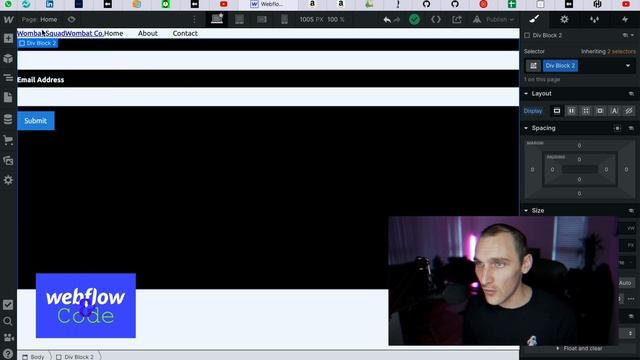Click the green saved status checkmark
640x360 pixels.
(x=414, y=20)
